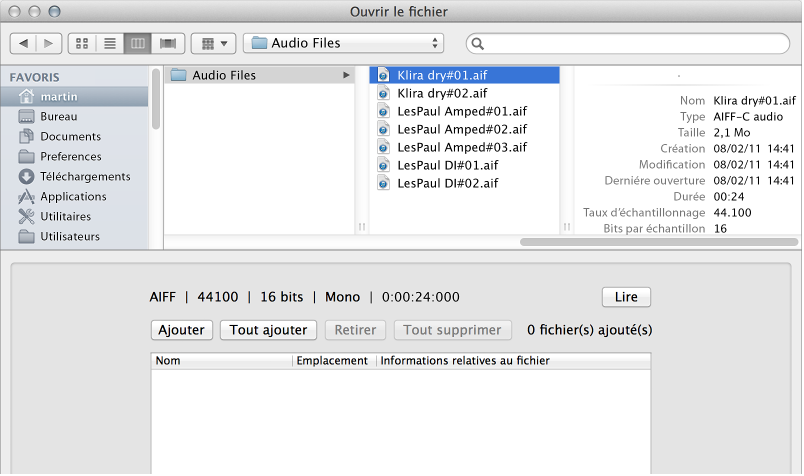Click the 44.100 sample rate value
This screenshot has height=476, width=804.
pyautogui.click(x=732, y=212)
